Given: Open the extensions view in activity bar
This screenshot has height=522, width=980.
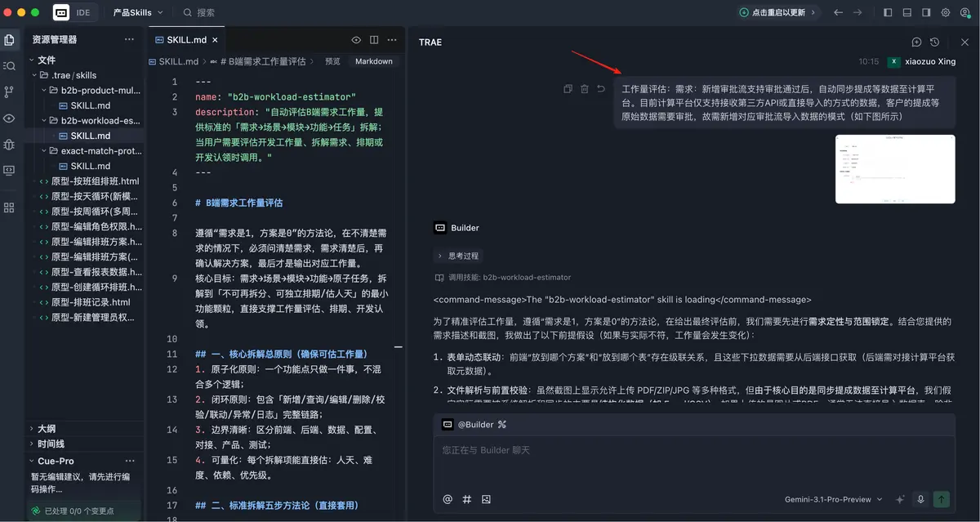Looking at the screenshot, I should 9,207.
